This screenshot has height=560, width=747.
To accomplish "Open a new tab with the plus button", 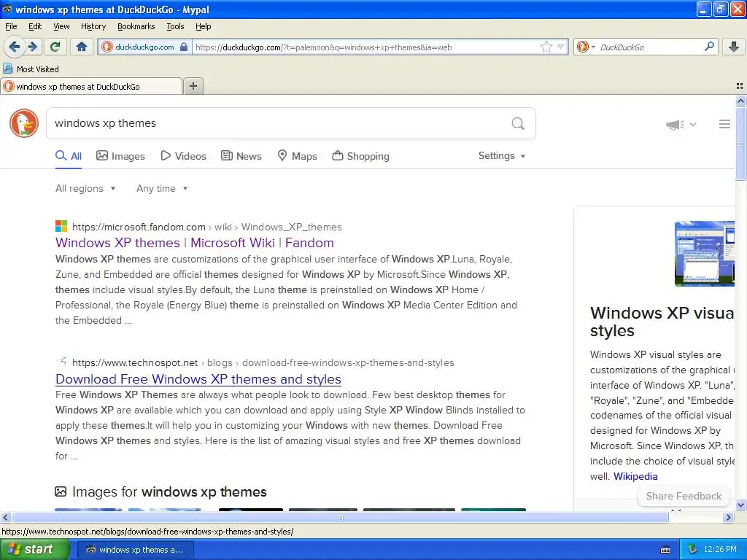I will coord(193,86).
